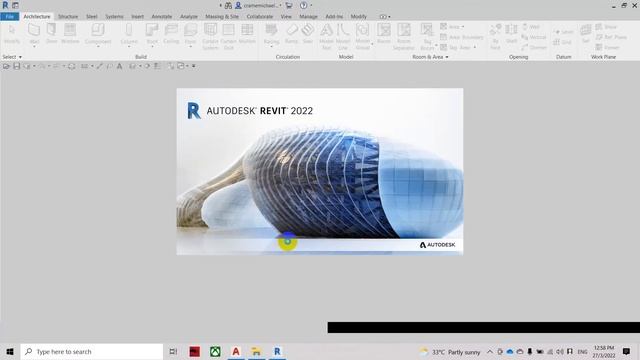Screen dimensions: 640x360
Task: Switch to the Collaborate tab
Action: (260, 16)
